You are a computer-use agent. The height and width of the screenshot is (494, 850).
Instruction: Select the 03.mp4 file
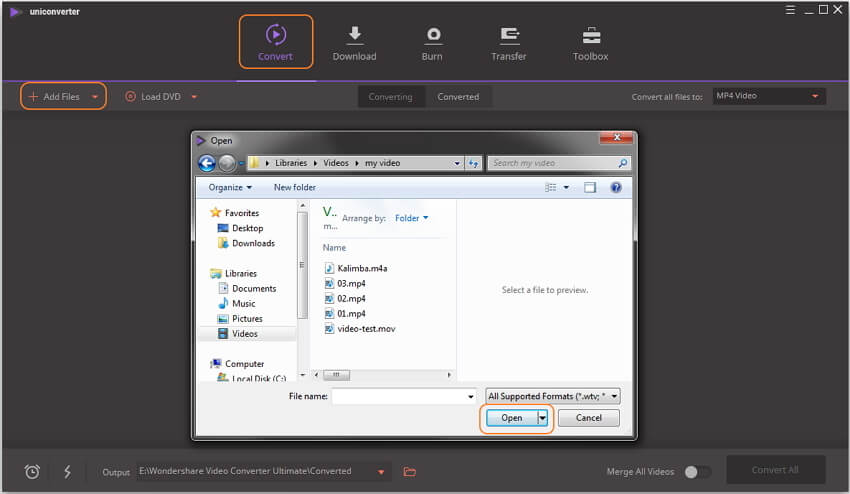pyautogui.click(x=345, y=283)
